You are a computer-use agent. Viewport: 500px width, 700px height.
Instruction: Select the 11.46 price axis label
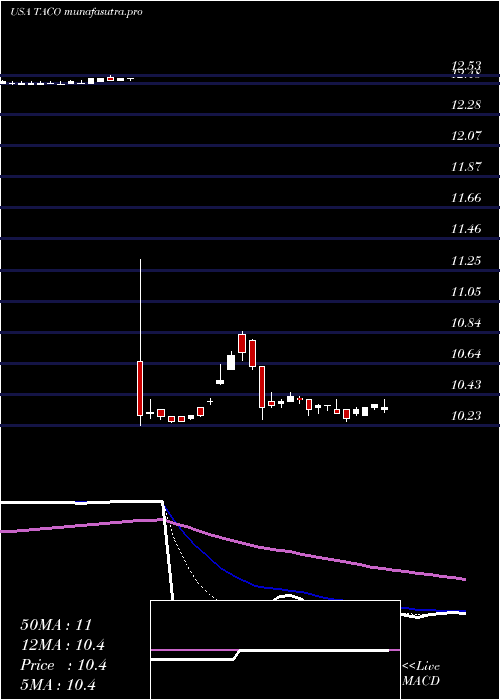click(x=467, y=229)
